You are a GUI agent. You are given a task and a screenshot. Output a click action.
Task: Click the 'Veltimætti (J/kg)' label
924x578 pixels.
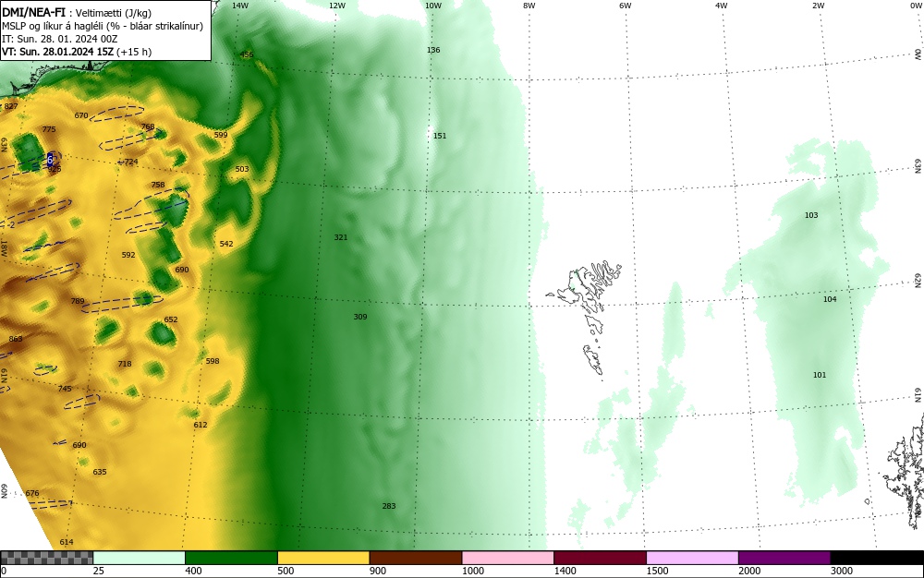pos(113,14)
